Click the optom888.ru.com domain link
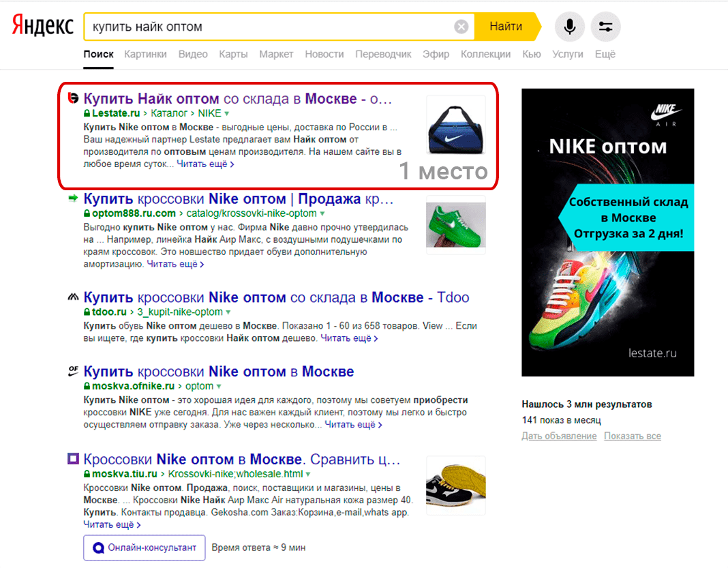The height and width of the screenshot is (568, 728). [x=134, y=213]
